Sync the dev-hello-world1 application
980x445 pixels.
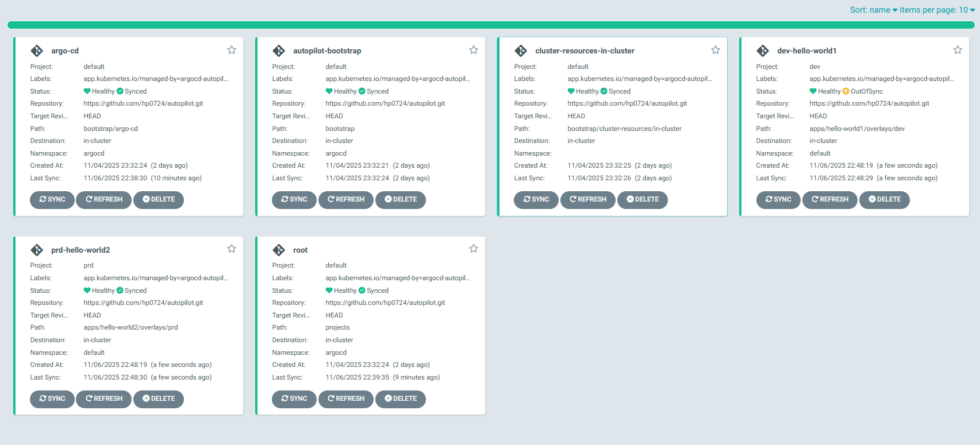point(778,199)
